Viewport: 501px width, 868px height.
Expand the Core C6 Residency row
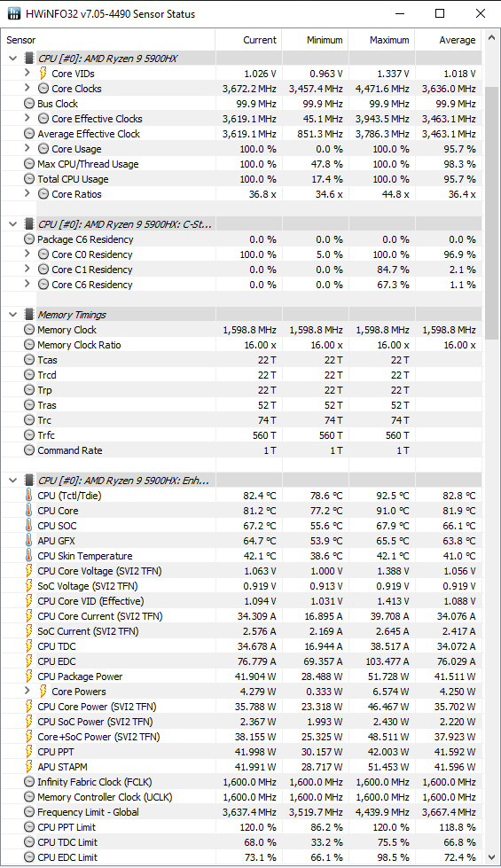point(27,284)
